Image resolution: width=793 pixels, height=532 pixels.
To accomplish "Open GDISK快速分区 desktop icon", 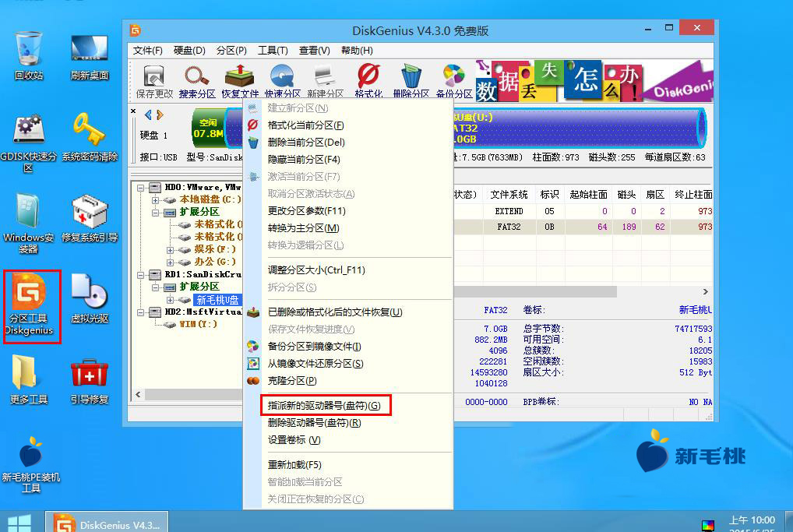I will pos(28,144).
